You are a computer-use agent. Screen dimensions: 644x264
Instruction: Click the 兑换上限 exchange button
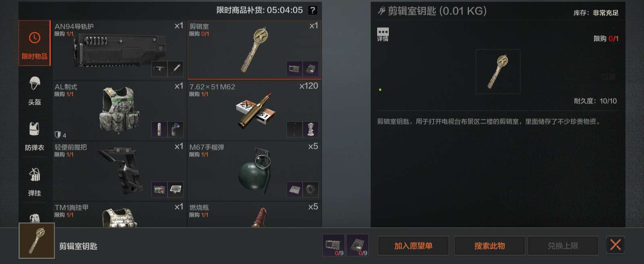coord(563,245)
